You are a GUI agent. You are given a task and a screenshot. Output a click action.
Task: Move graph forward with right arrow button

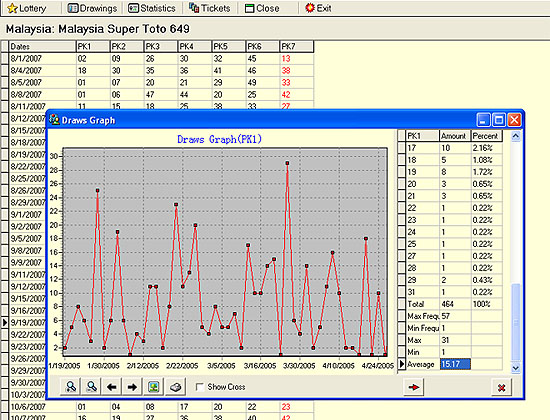coord(132,387)
